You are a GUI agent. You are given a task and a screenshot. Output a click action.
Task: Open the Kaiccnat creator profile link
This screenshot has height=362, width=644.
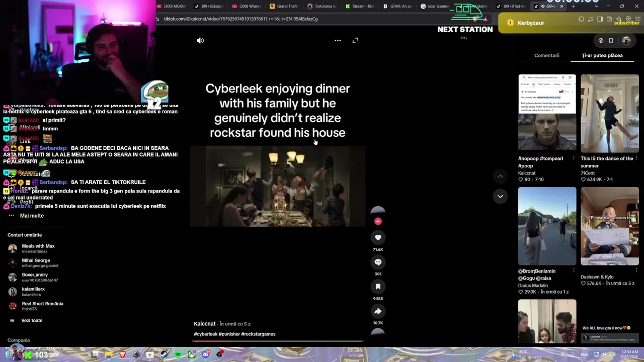pos(205,324)
